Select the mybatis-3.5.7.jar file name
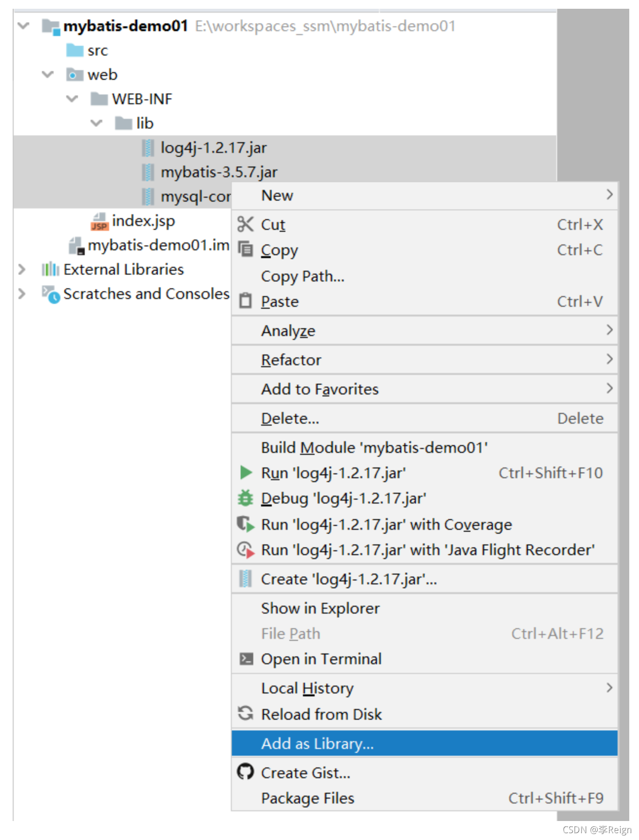This screenshot has width=639, height=840. [219, 172]
